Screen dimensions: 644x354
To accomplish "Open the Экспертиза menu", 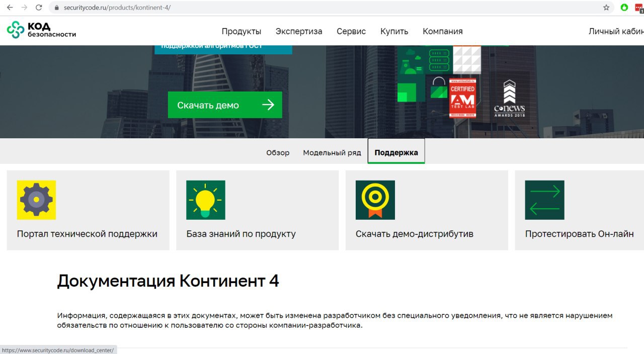I will [x=299, y=31].
